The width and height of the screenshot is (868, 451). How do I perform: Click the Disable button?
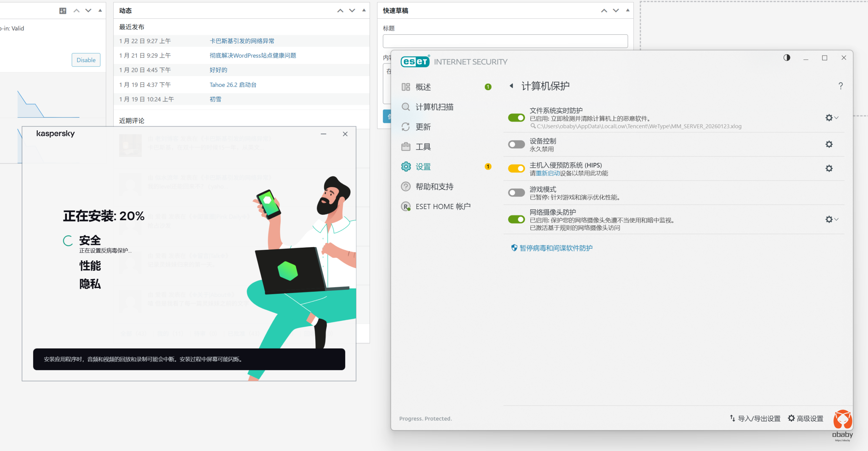(86, 60)
